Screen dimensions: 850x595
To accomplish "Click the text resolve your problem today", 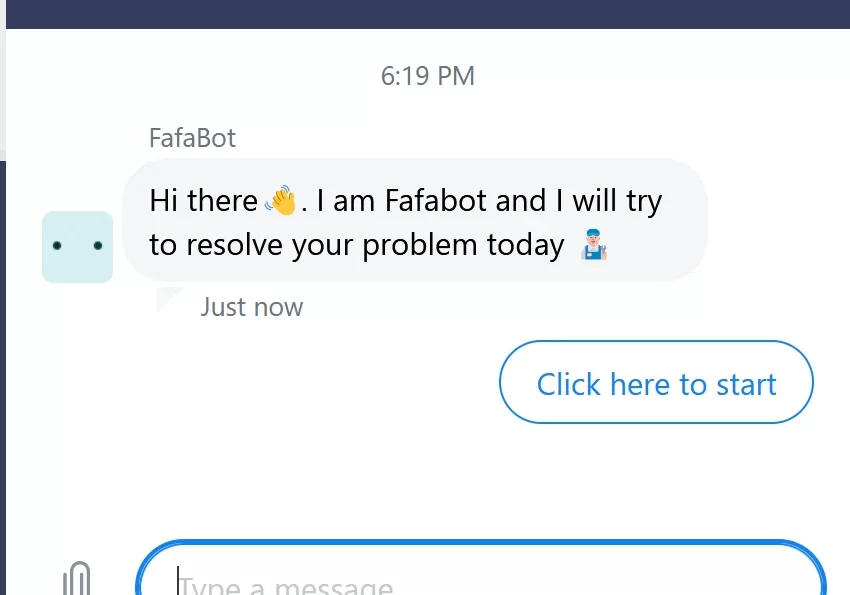I will point(375,245).
